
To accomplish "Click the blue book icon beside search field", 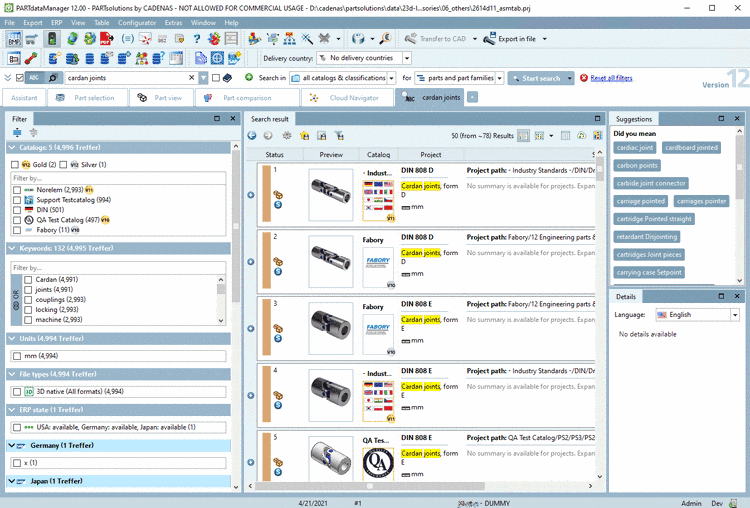I will (228, 77).
